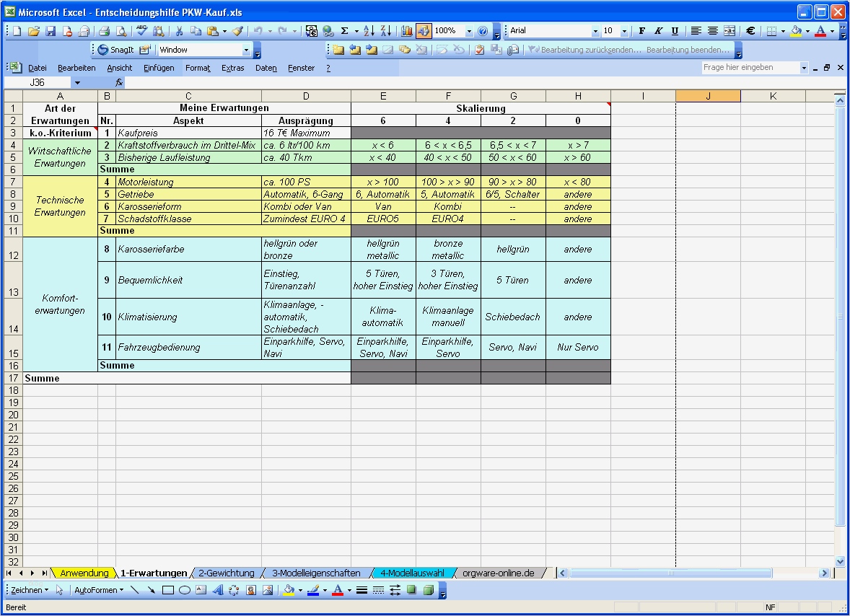Viewport: 850px width, 616px height.
Task: Click the Format Painter brush
Action: pyautogui.click(x=237, y=31)
